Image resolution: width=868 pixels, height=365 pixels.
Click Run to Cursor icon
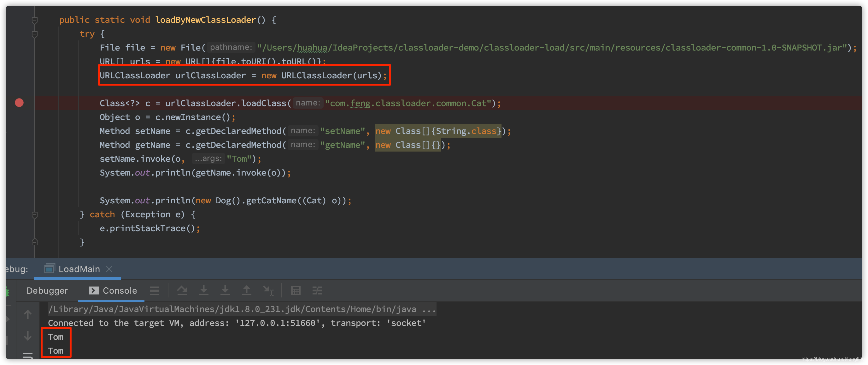pos(268,290)
